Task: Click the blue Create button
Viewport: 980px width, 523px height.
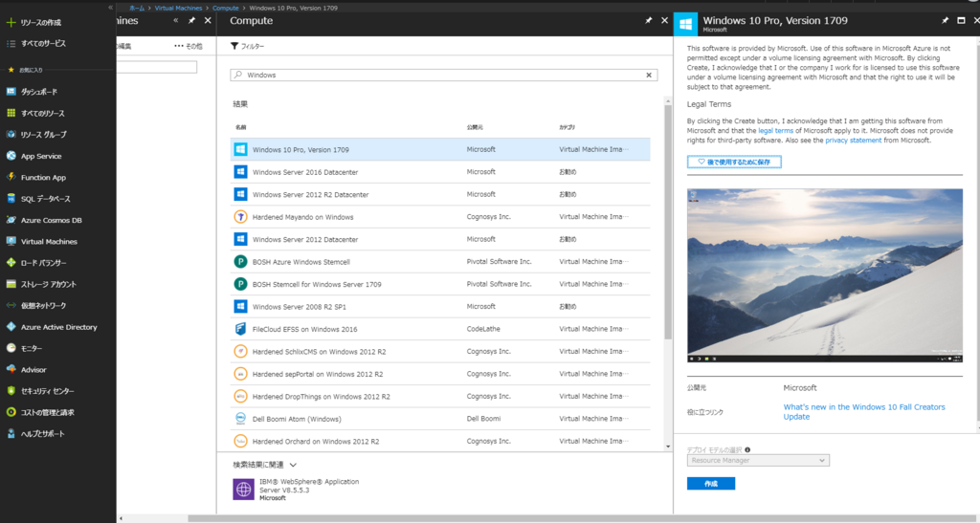Action: point(711,484)
